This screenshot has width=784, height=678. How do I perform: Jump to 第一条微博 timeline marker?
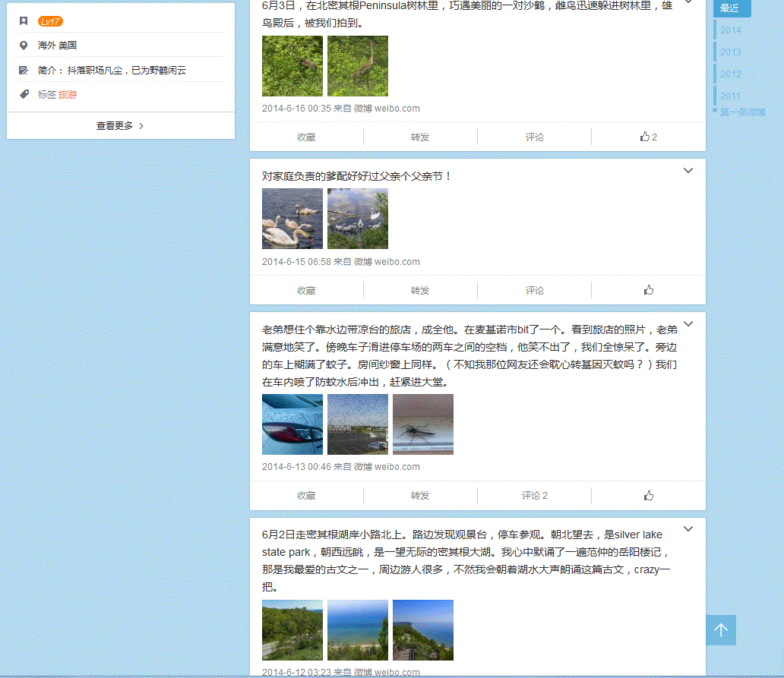click(742, 112)
